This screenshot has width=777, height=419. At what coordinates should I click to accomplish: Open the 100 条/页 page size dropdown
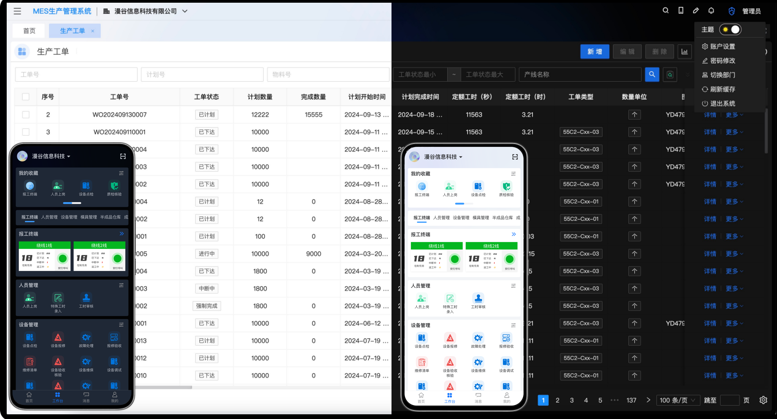pyautogui.click(x=678, y=400)
